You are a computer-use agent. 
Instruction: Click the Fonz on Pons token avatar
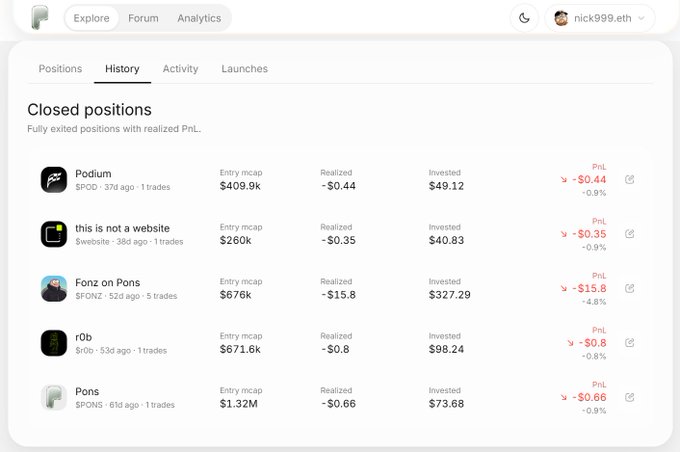click(x=54, y=288)
